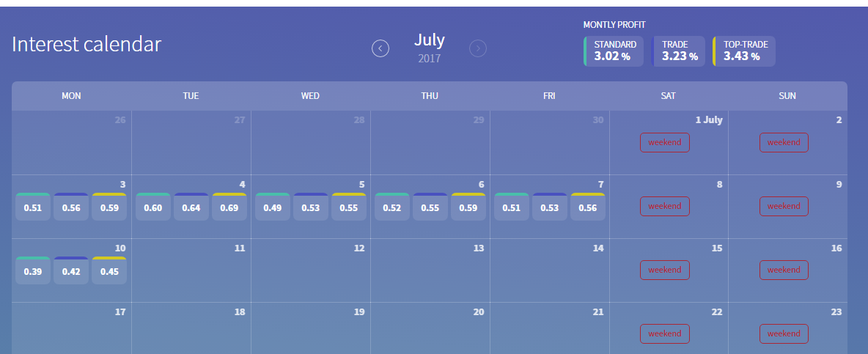Click the 0.39 value on July 10
868x354 pixels.
click(33, 271)
